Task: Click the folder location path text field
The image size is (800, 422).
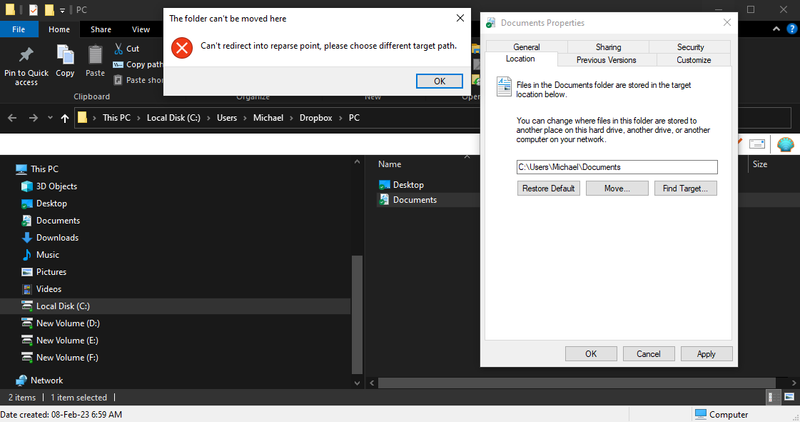Action: point(616,167)
